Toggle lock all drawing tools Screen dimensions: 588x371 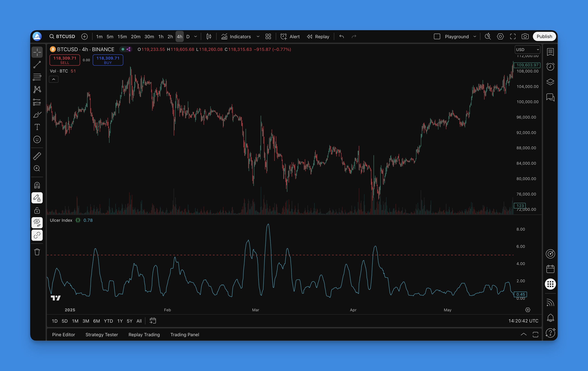(37, 210)
